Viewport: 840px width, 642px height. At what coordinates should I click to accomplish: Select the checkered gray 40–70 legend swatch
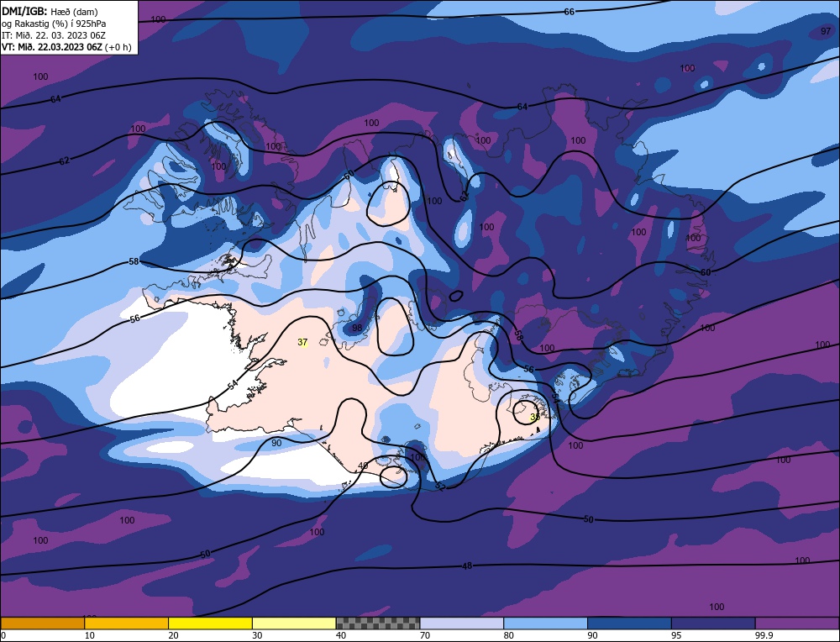pos(378,623)
